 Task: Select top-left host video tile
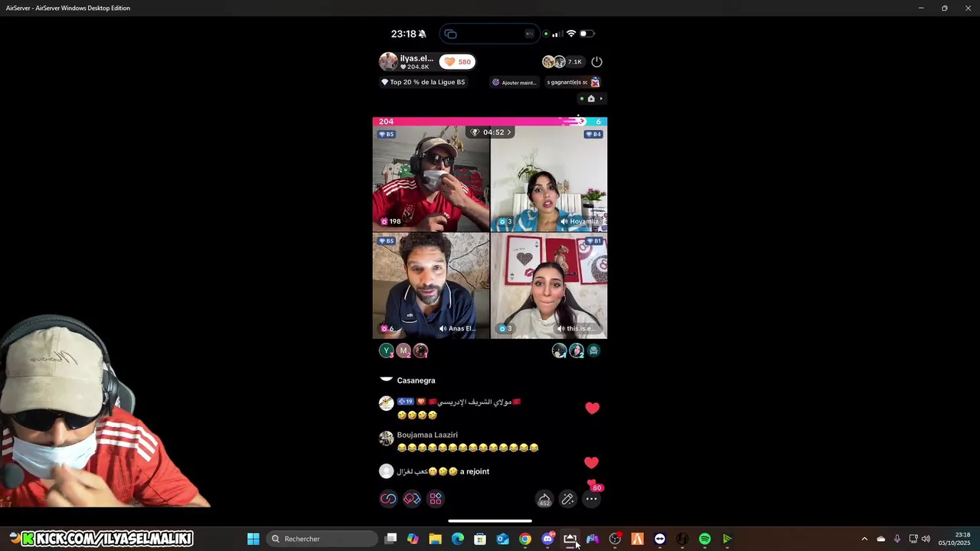coord(431,178)
